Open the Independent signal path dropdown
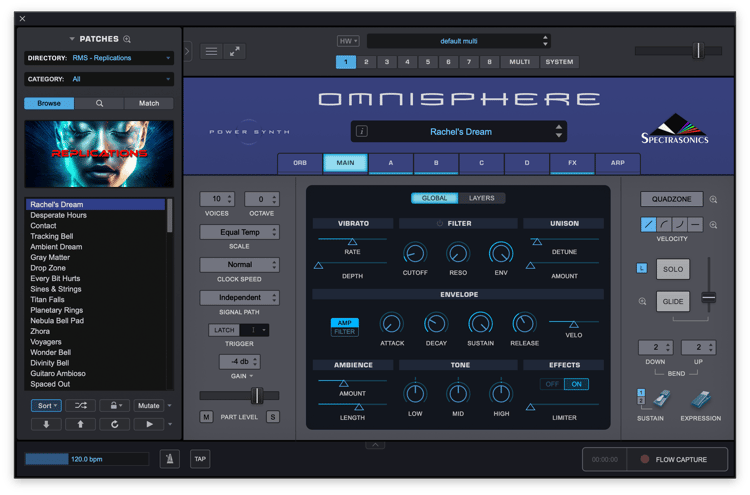This screenshot has width=750, height=495. click(240, 297)
